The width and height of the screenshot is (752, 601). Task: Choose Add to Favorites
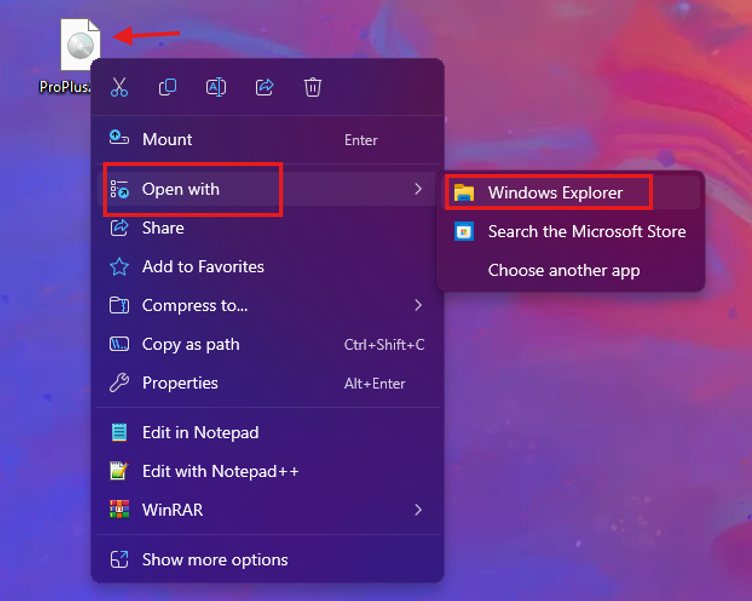(267, 267)
